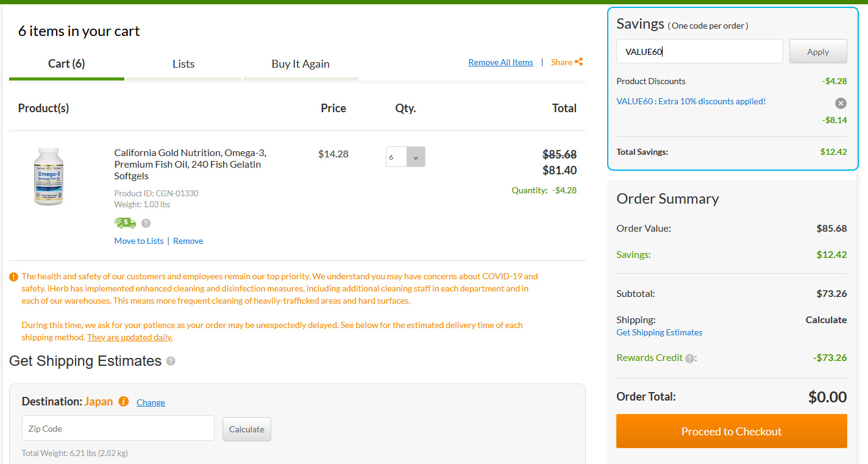Click the green shipping saver truck icon
This screenshot has width=868, height=464.
pyautogui.click(x=125, y=223)
